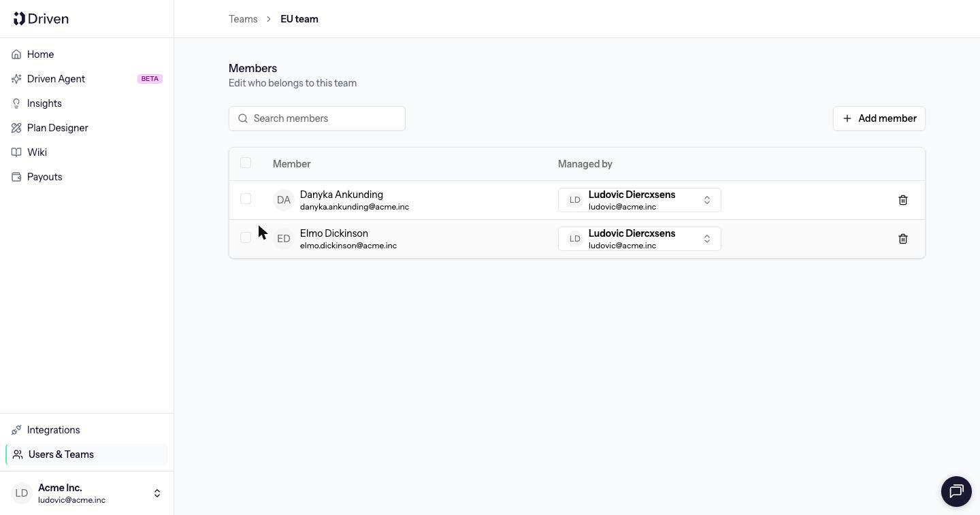Viewport: 980px width, 515px height.
Task: Open Driven Agent page
Action: (87, 79)
